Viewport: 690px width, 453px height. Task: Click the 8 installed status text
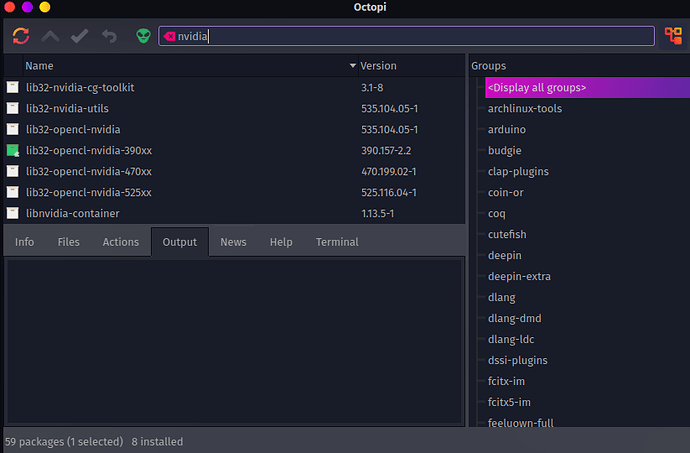pos(157,442)
